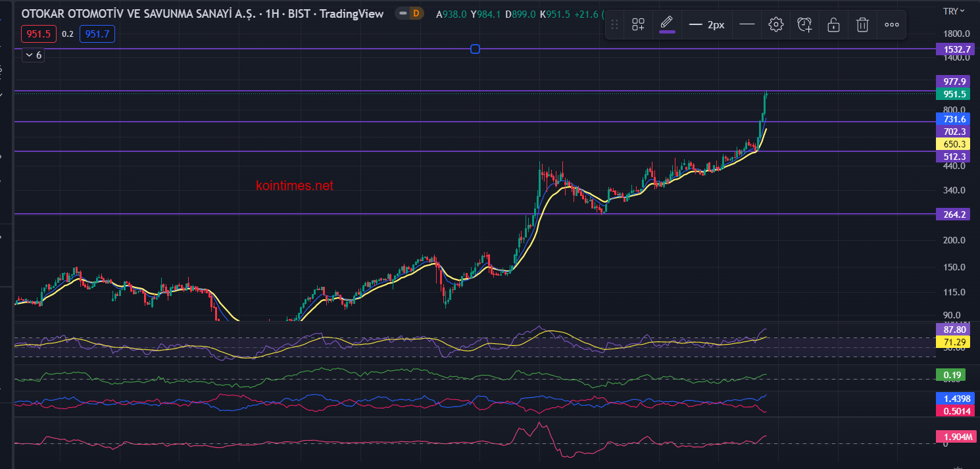
Task: Click the yellow 650.3 moving average label
Action: coord(952,144)
